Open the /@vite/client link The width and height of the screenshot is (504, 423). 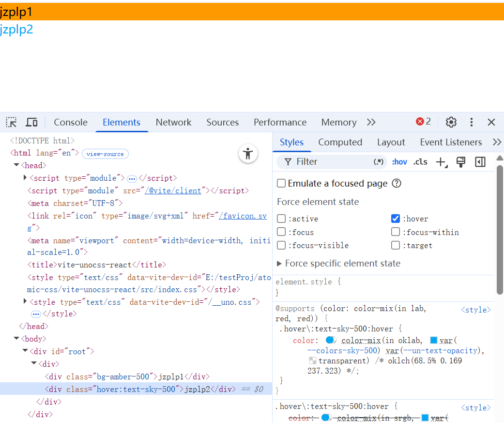[173, 191]
